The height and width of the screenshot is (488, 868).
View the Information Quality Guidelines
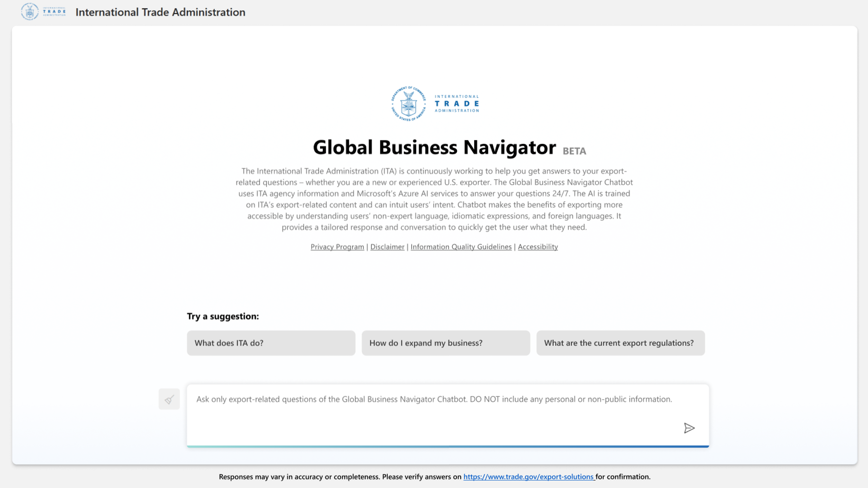coord(460,247)
